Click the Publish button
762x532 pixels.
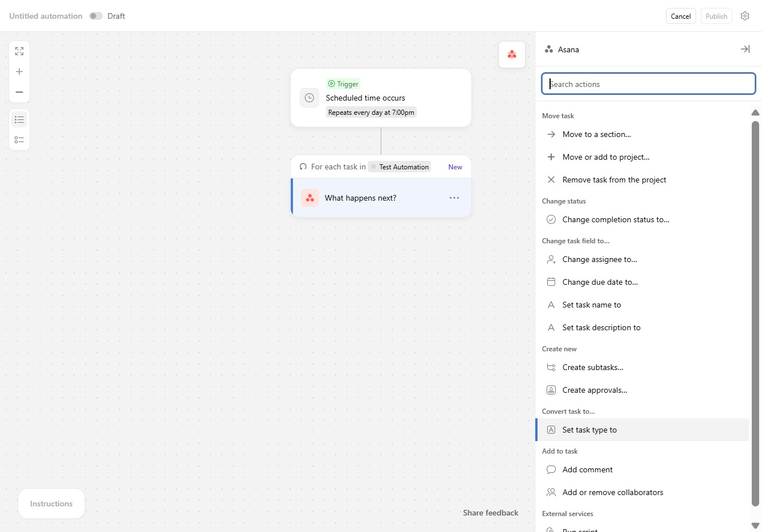[717, 16]
